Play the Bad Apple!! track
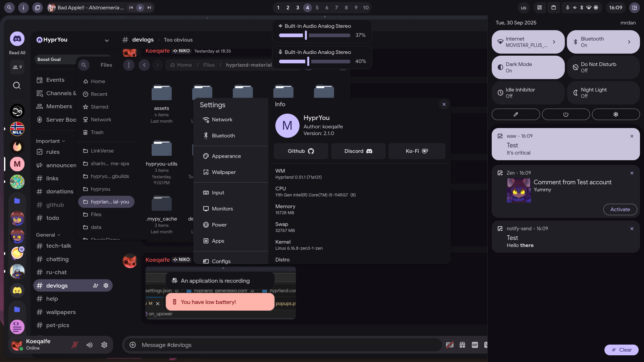Image resolution: width=644 pixels, height=362 pixels. (140, 7)
